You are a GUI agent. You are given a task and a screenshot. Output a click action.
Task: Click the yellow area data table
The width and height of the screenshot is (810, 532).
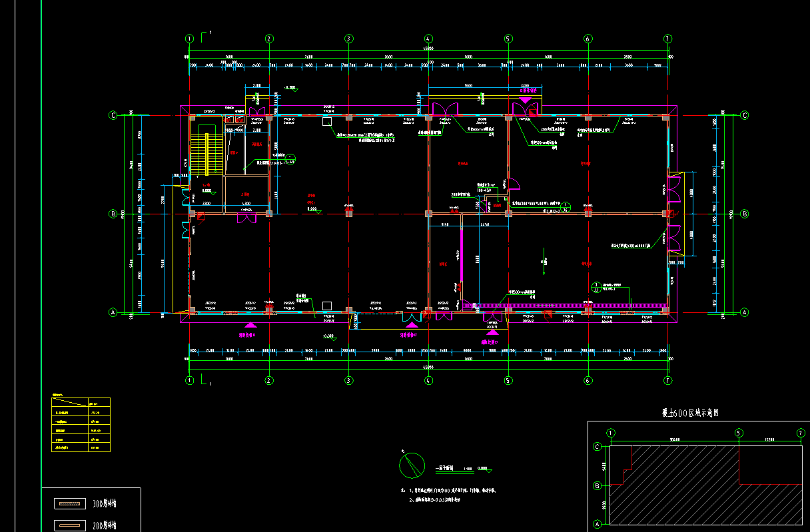pyautogui.click(x=81, y=425)
